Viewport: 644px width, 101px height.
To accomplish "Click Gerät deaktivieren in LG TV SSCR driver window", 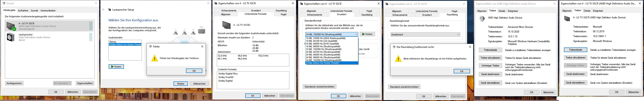I will 576,74.
